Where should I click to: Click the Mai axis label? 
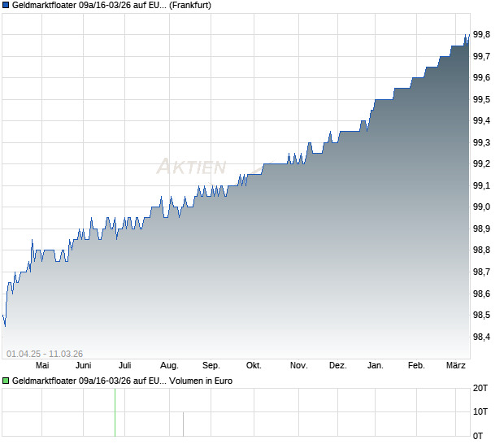pyautogui.click(x=42, y=365)
